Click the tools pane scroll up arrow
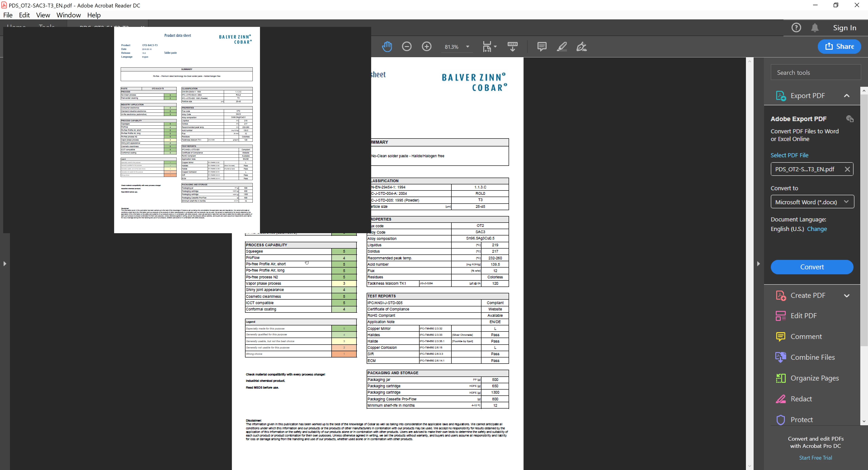Image resolution: width=868 pixels, height=470 pixels. coord(864,90)
